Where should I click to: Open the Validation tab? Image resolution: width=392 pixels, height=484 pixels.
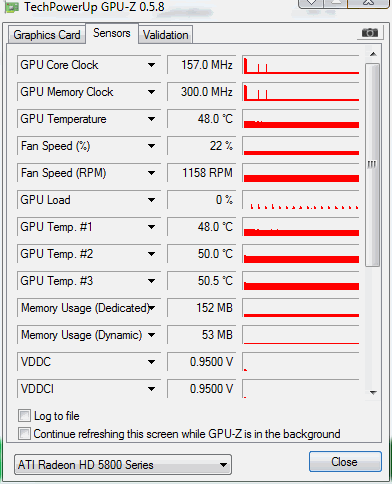[166, 35]
